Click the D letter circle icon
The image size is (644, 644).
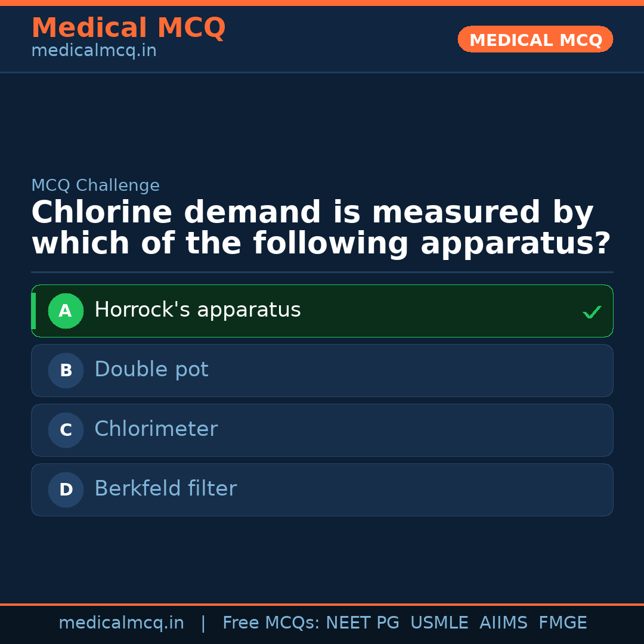point(66,490)
